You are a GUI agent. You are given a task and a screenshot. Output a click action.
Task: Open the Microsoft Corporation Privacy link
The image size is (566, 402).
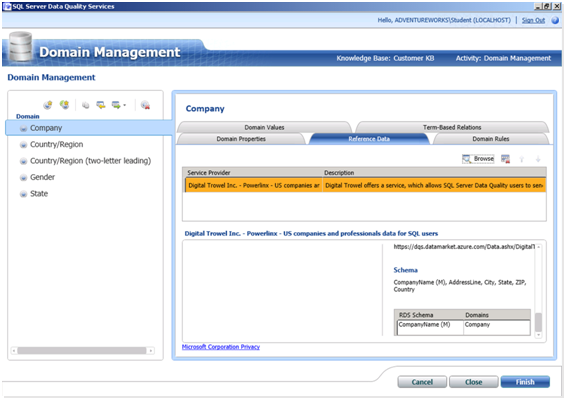(x=221, y=347)
